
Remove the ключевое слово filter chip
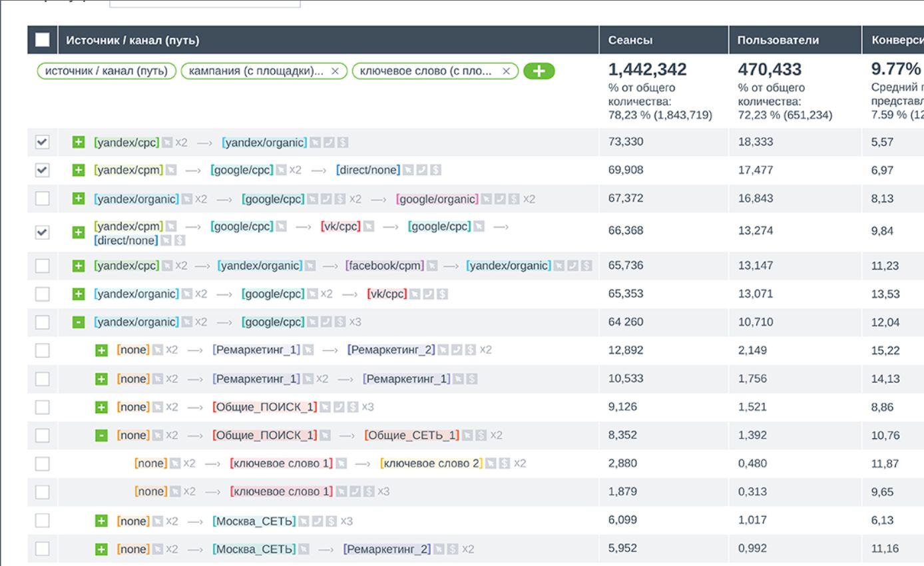(x=506, y=71)
